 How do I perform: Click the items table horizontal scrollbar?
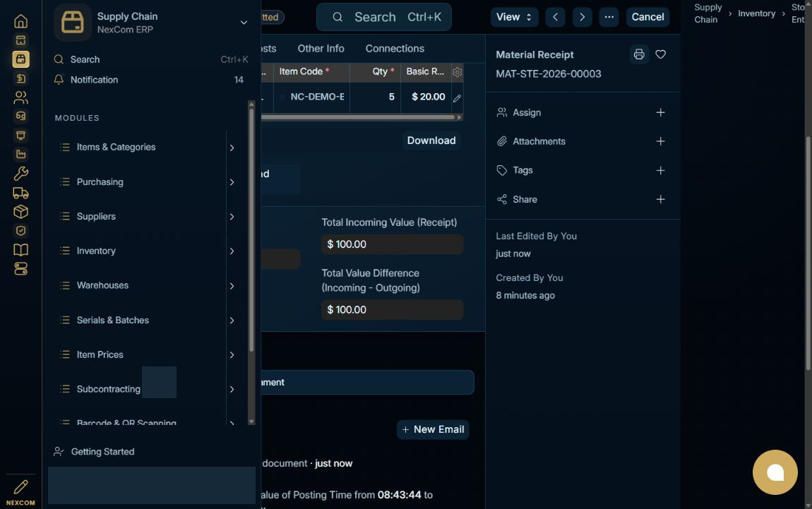(357, 117)
